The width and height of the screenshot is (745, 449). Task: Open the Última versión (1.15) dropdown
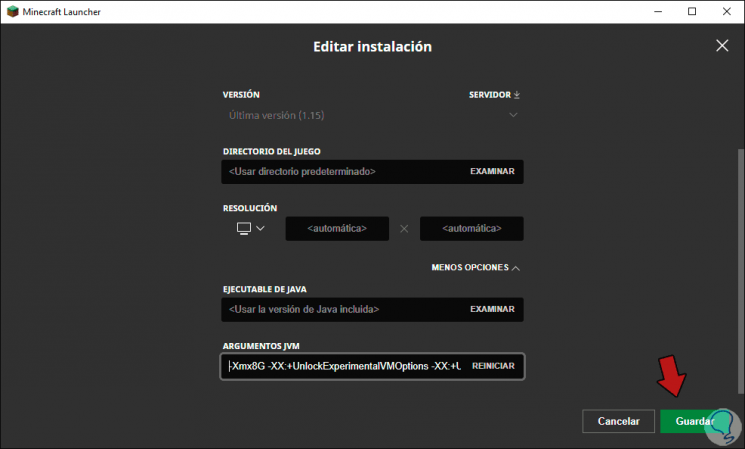point(372,115)
